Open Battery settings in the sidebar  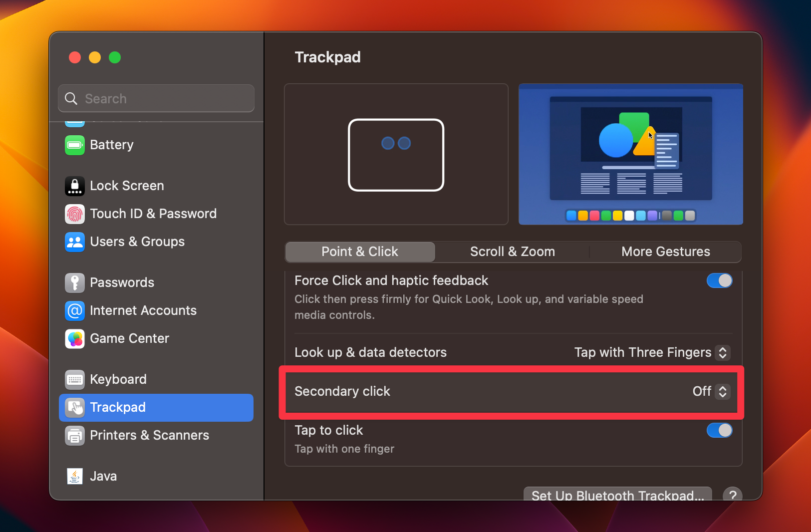tap(75, 145)
